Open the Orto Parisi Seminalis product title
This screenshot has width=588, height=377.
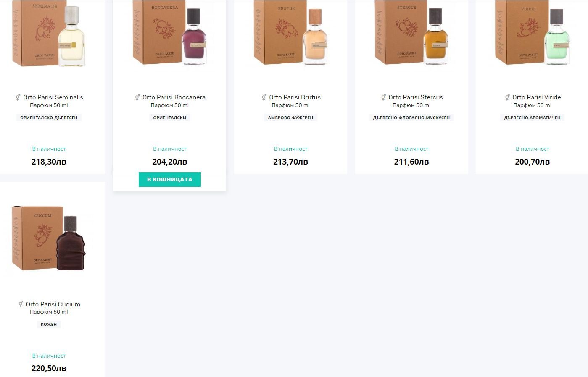pyautogui.click(x=53, y=97)
